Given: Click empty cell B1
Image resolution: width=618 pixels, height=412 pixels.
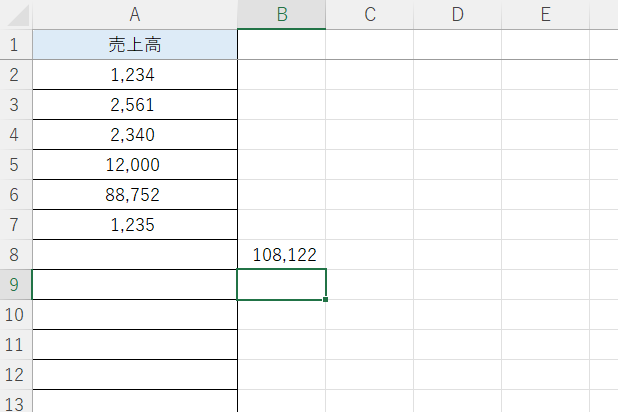Looking at the screenshot, I should 281,45.
